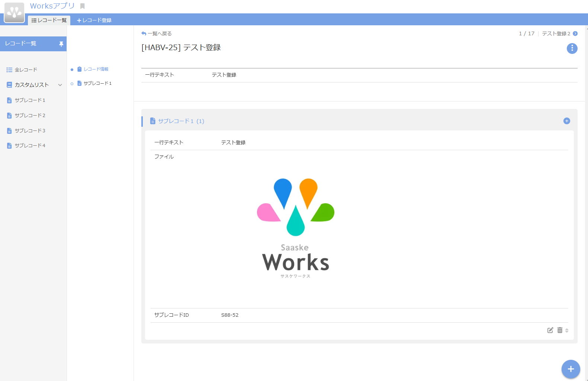Open the three-dot record options menu
588x381 pixels.
(572, 48)
